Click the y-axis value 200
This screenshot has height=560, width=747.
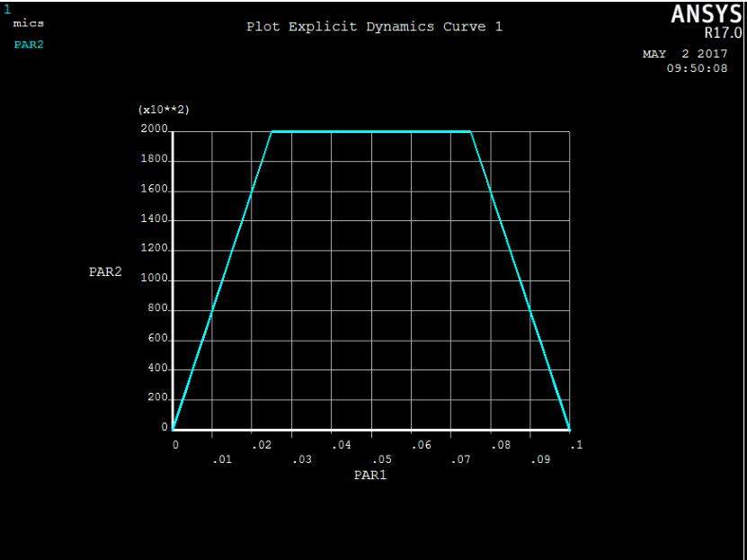(x=158, y=397)
